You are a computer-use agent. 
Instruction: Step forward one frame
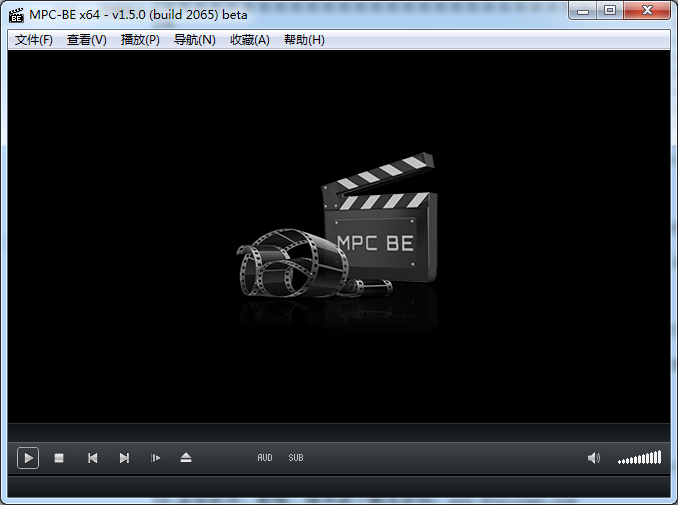(x=156, y=458)
